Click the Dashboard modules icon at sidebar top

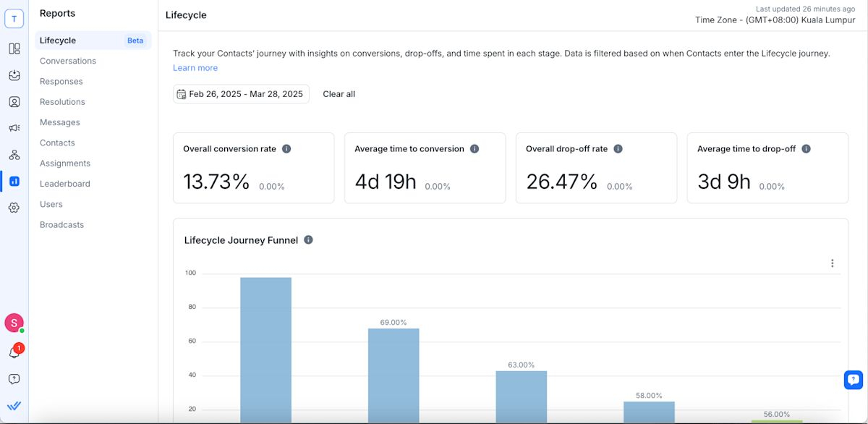click(x=14, y=48)
